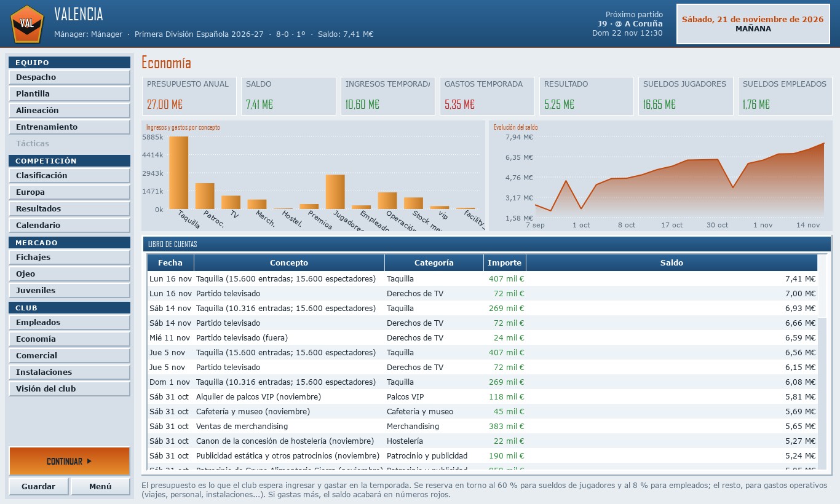
Task: Go to Alineación in the sidebar
Action: [69, 111]
